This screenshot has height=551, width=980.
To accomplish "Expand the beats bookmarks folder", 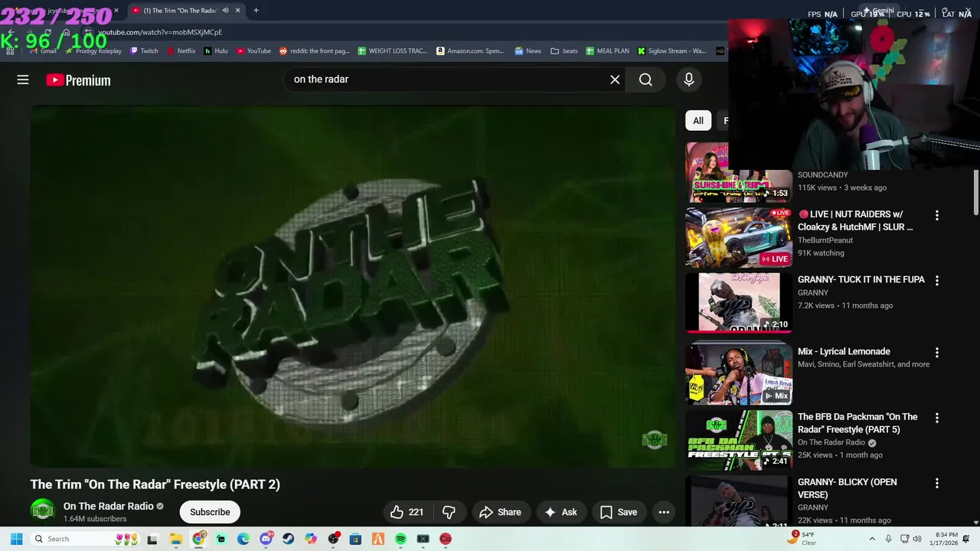I will coord(564,51).
